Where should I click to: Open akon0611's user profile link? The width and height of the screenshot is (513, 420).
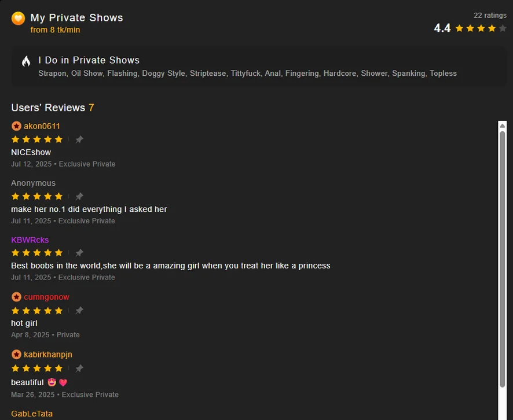(x=42, y=126)
